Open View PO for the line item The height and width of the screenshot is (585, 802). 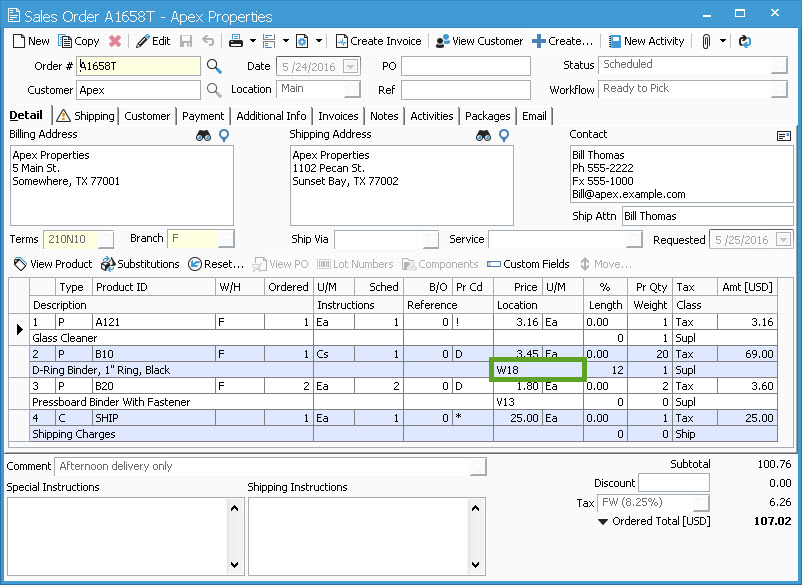coord(281,264)
